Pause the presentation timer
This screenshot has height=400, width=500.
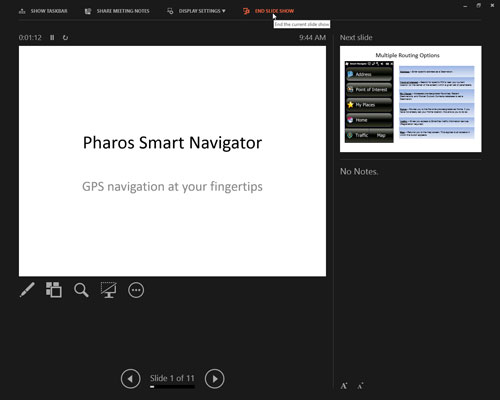click(x=52, y=38)
